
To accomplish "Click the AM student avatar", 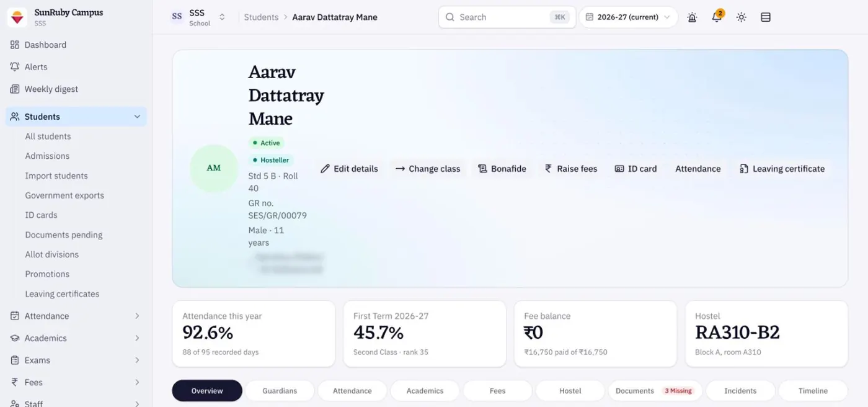I will click(214, 168).
